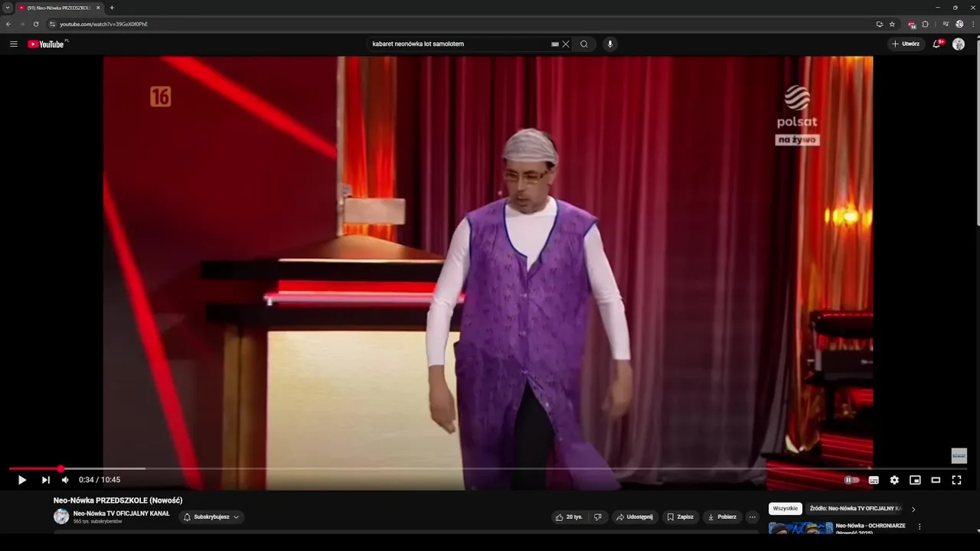Select the Źródło: Neo-Nówka TV chip
Image resolution: width=980 pixels, height=551 pixels.
click(x=855, y=508)
